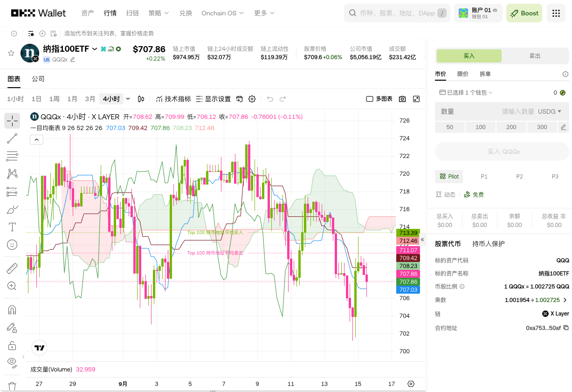Open 技术指标 indicators panel
This screenshot has height=392, width=572.
173,99
